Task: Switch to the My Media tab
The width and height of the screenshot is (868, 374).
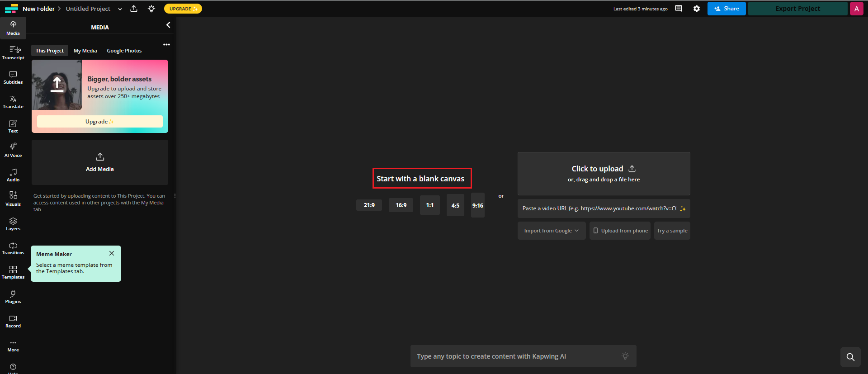Action: coord(85,51)
